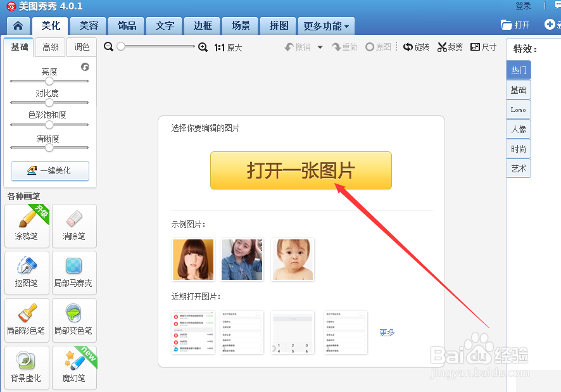This screenshot has height=392, width=561.
Task: Switch to the 饰品 tab
Action: (x=126, y=26)
